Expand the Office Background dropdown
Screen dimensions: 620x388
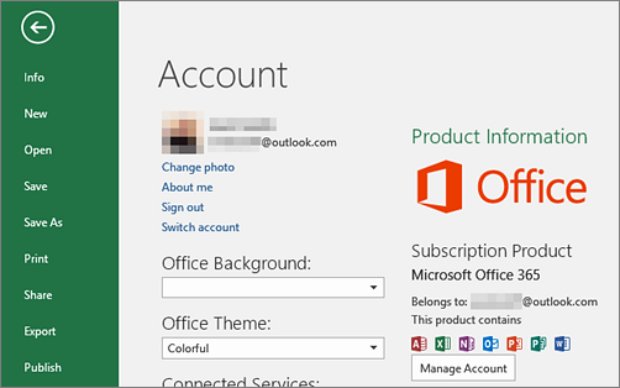click(x=273, y=288)
